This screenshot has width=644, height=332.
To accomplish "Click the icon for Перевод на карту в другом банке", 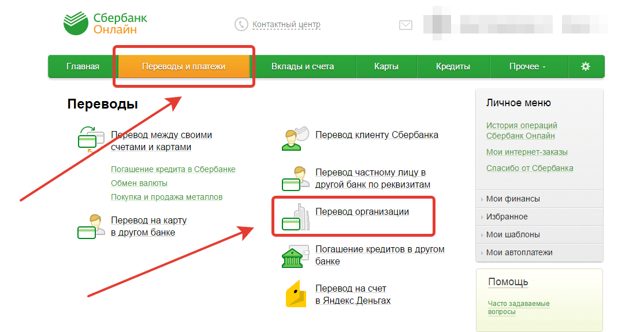I will pos(91,226).
